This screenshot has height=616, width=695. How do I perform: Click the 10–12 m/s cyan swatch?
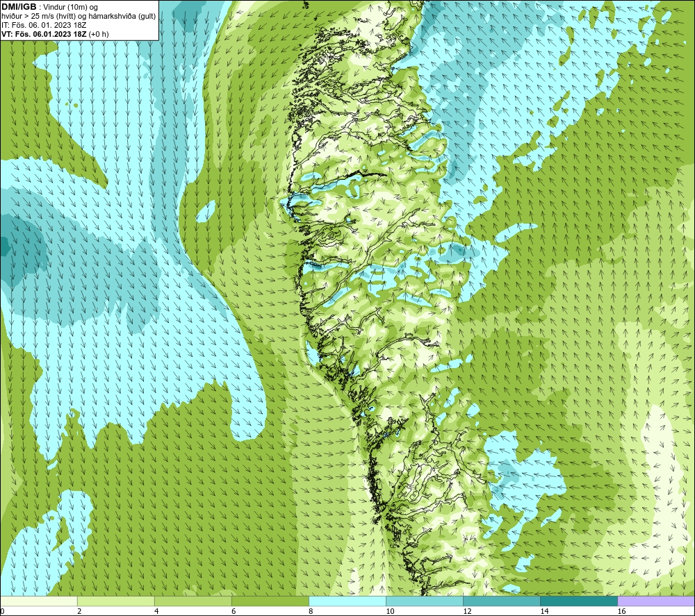click(424, 601)
